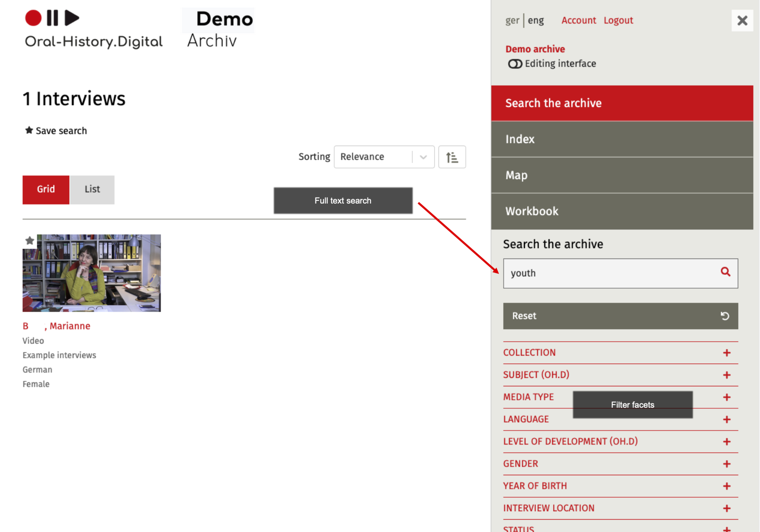This screenshot has width=760, height=532.
Task: Open the Index menu item
Action: [622, 139]
